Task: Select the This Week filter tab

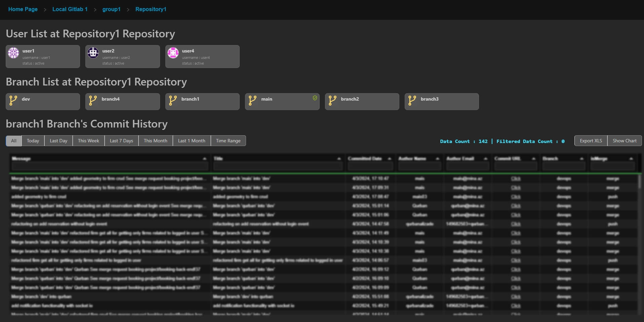Action: [88, 141]
